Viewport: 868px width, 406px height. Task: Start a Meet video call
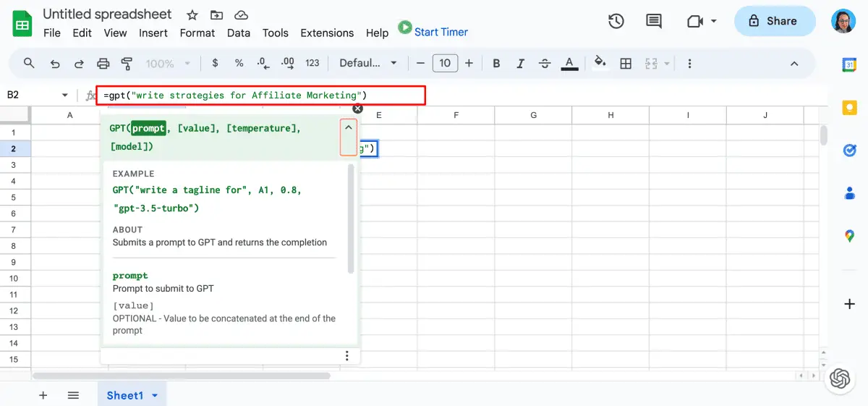pyautogui.click(x=694, y=21)
